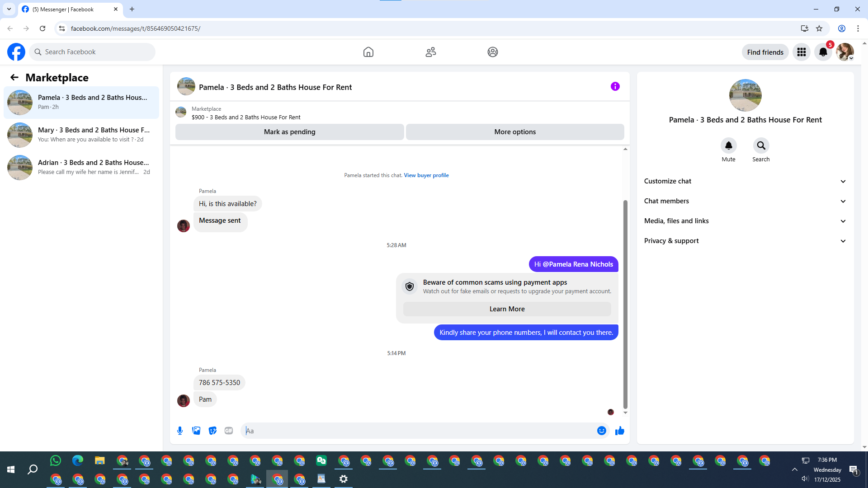
Task: Expand Media, files and links section
Action: click(745, 221)
